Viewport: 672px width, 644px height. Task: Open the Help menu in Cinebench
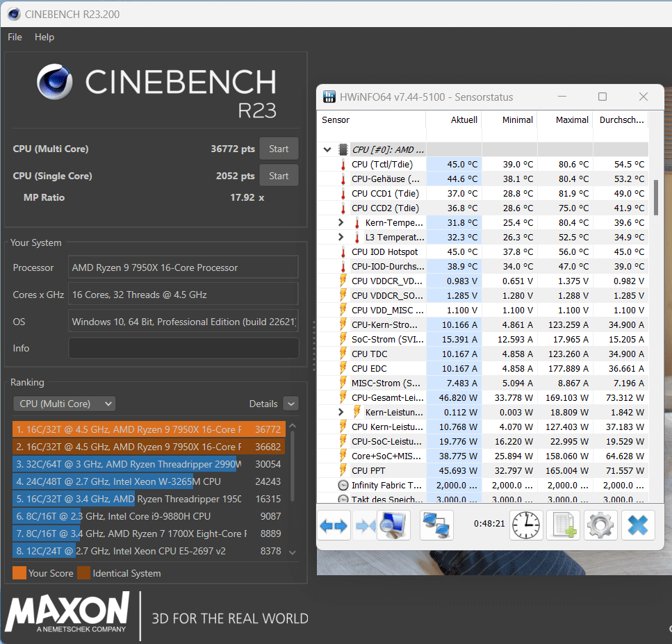44,38
